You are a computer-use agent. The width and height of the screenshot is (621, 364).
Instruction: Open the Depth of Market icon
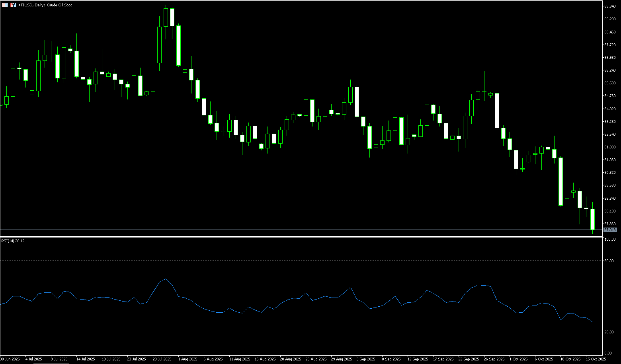(13, 5)
